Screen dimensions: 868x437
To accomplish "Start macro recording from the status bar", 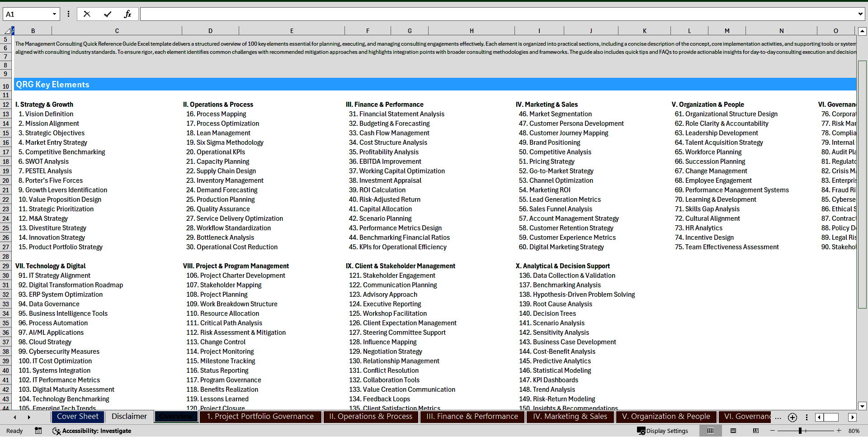I will tap(38, 431).
